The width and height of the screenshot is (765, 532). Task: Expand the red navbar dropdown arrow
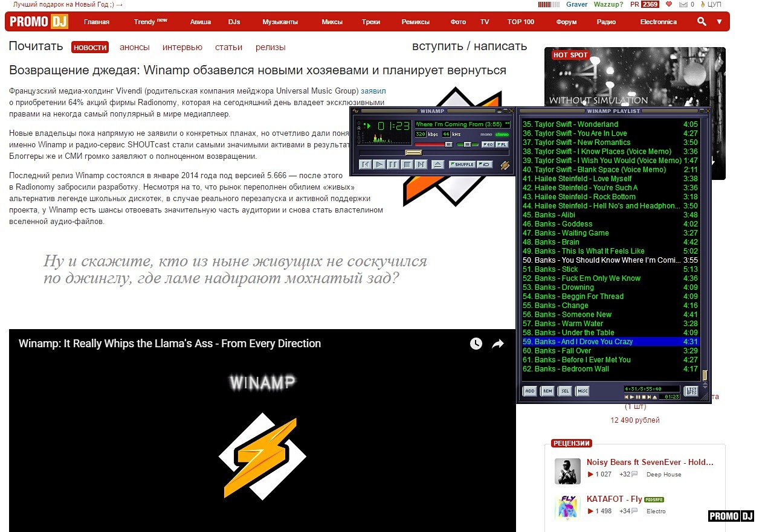pyautogui.click(x=719, y=22)
